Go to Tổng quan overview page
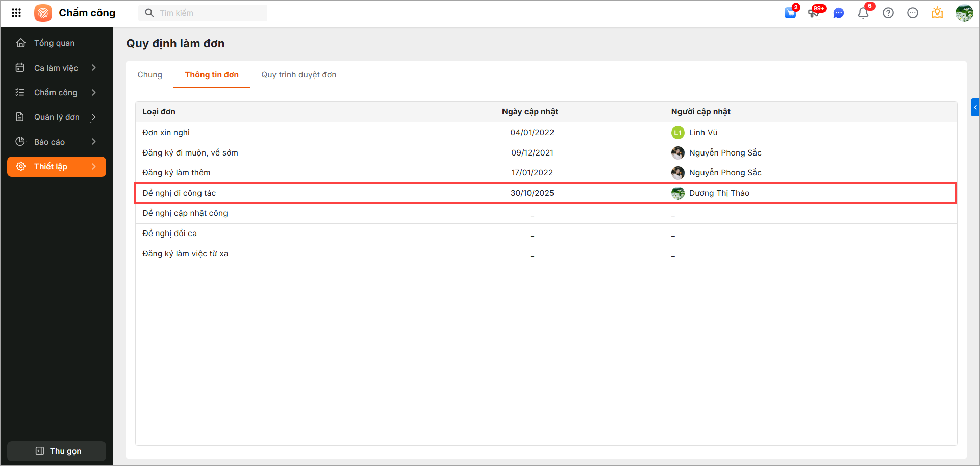Screen dimensions: 980x466 point(54,43)
